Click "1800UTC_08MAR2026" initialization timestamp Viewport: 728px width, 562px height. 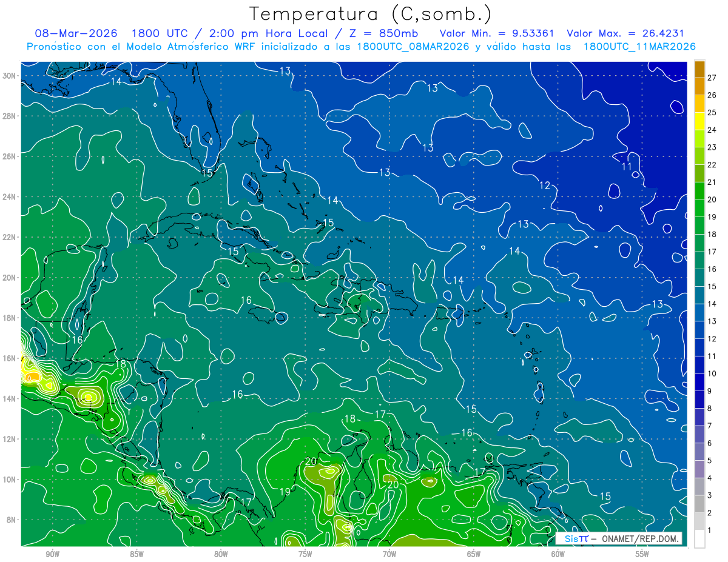(x=413, y=47)
